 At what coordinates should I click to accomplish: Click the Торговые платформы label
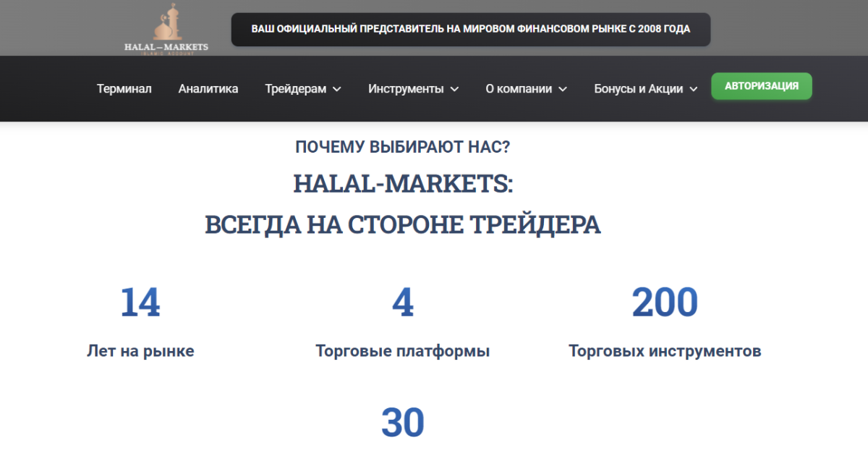pyautogui.click(x=403, y=352)
